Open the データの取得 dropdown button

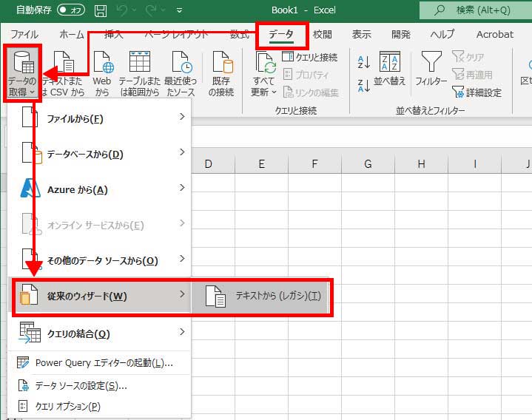22,73
